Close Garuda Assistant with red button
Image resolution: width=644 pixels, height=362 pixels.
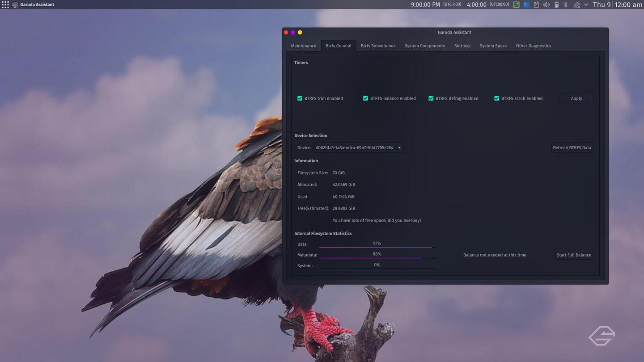(286, 32)
